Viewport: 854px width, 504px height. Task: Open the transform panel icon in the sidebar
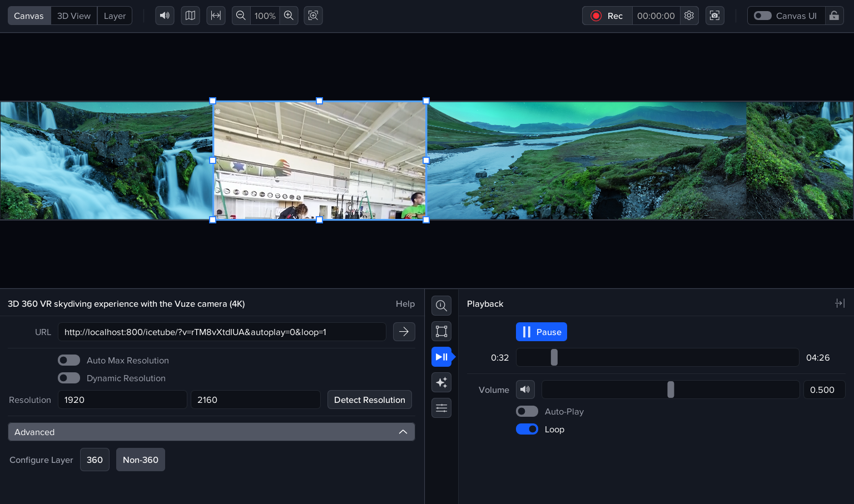click(x=441, y=331)
